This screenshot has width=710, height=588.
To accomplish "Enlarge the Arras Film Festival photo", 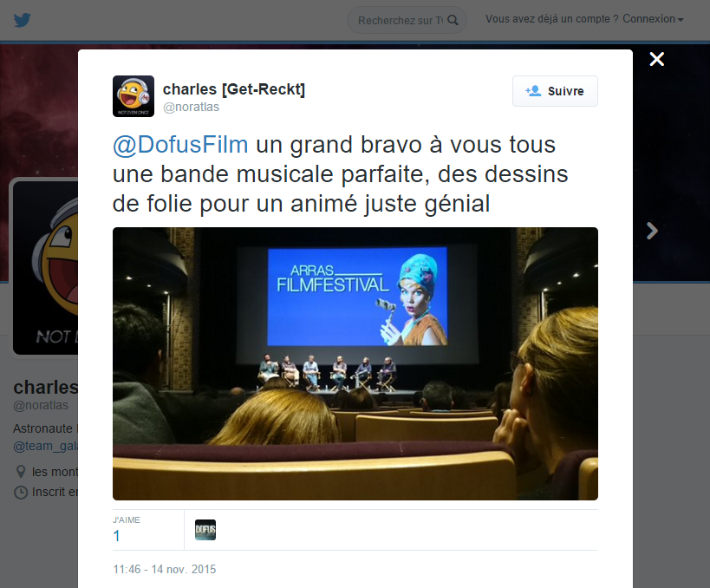I will tap(355, 363).
